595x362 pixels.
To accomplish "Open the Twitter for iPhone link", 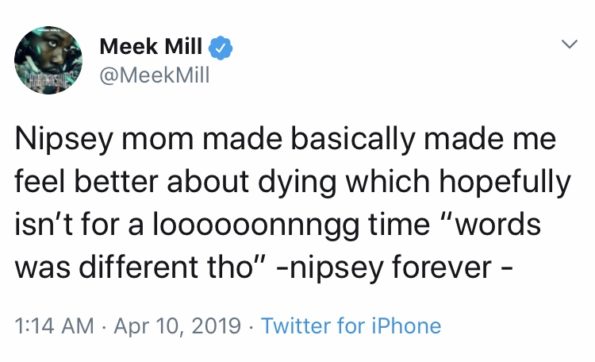I will coord(351,326).
